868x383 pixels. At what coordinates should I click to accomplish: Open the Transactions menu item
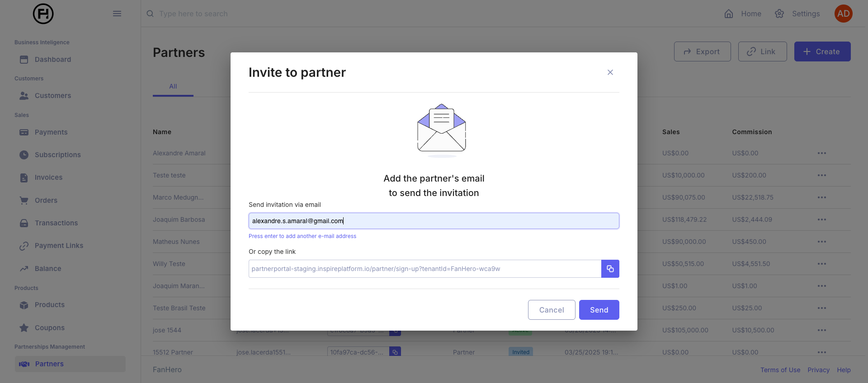[56, 223]
